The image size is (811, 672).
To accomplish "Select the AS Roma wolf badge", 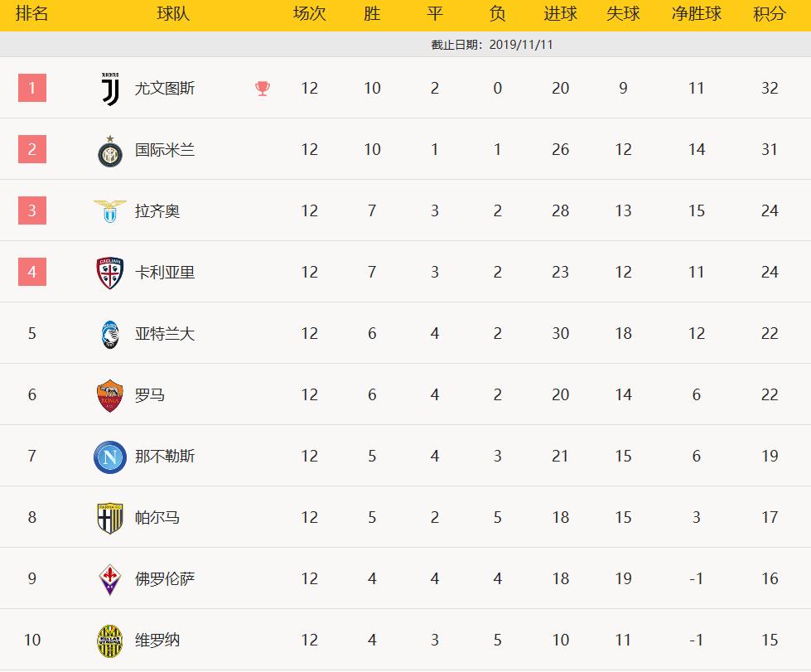I will click(110, 396).
